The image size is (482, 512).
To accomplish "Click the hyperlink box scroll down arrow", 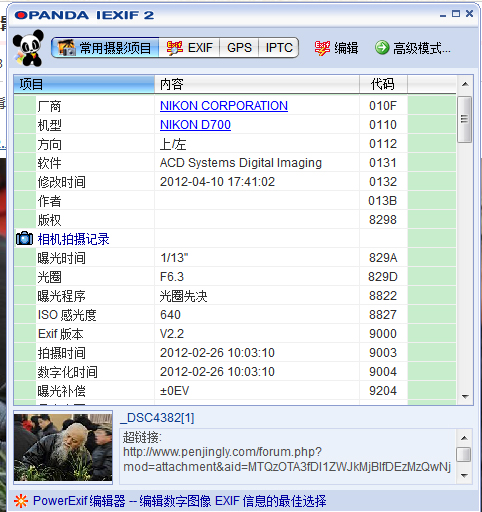I will tap(464, 476).
